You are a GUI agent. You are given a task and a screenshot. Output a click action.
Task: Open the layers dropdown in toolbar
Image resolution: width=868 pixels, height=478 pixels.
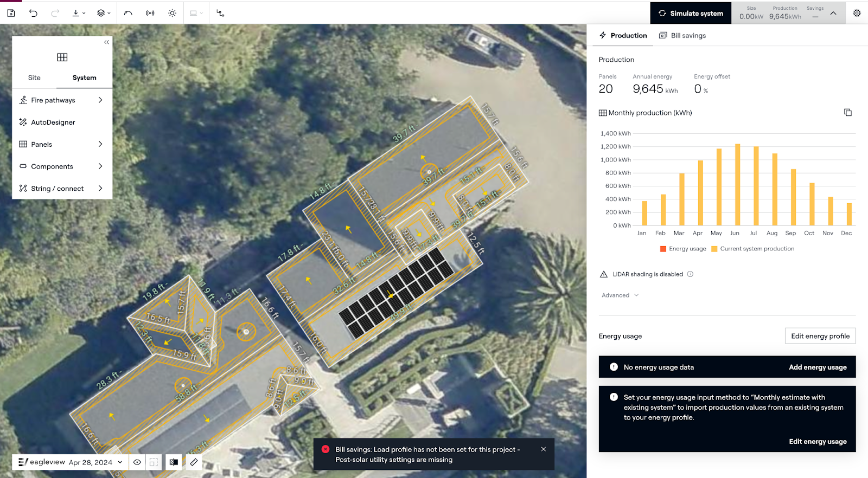point(103,13)
